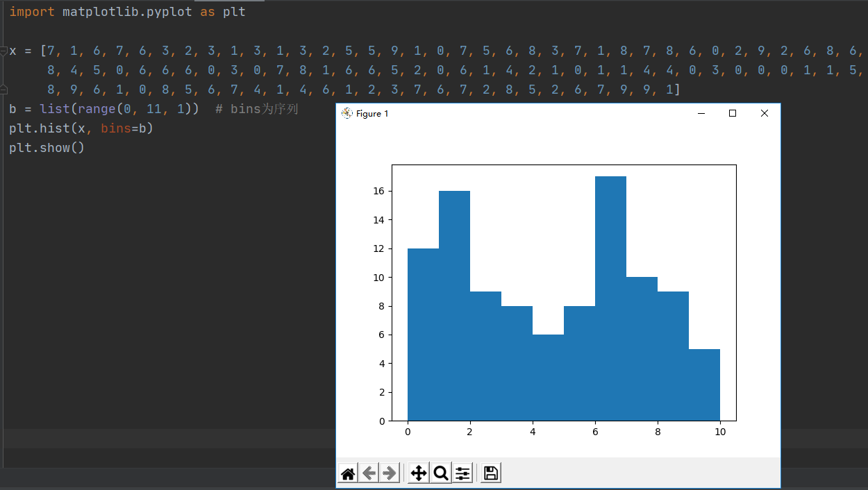Click the x-axis tick label 10
Screen dimensions: 868x490
click(720, 432)
